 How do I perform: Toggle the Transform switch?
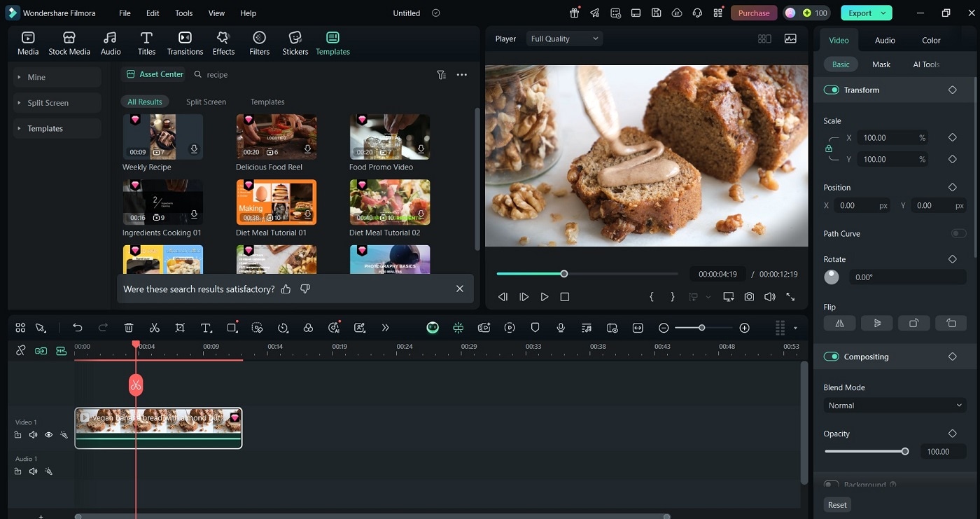[x=832, y=90]
